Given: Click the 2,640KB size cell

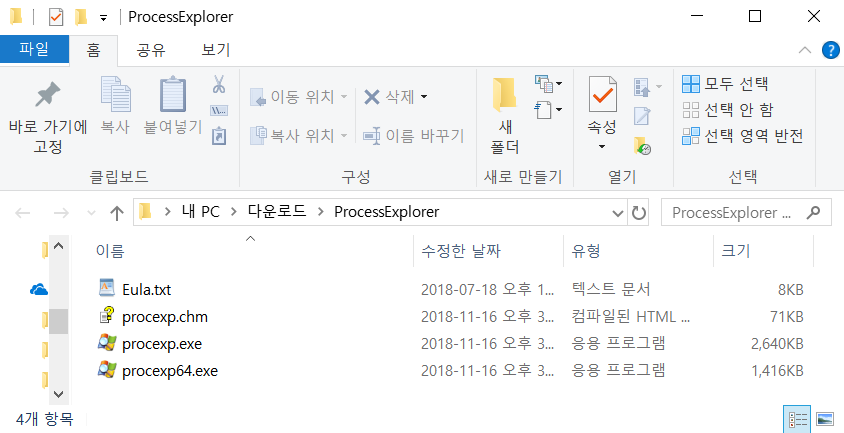Looking at the screenshot, I should (x=777, y=344).
